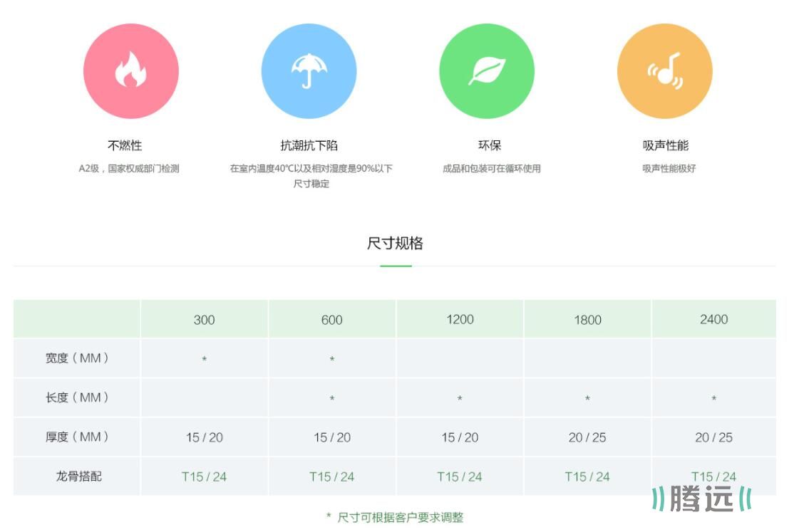The image size is (794, 532).
Task: Click the 宽度（MM）row label
Action: 77,358
